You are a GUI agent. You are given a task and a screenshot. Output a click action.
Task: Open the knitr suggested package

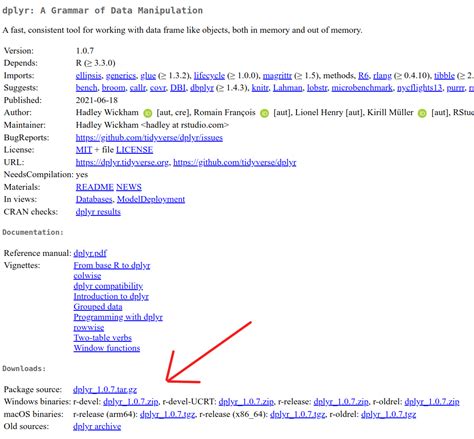point(260,88)
